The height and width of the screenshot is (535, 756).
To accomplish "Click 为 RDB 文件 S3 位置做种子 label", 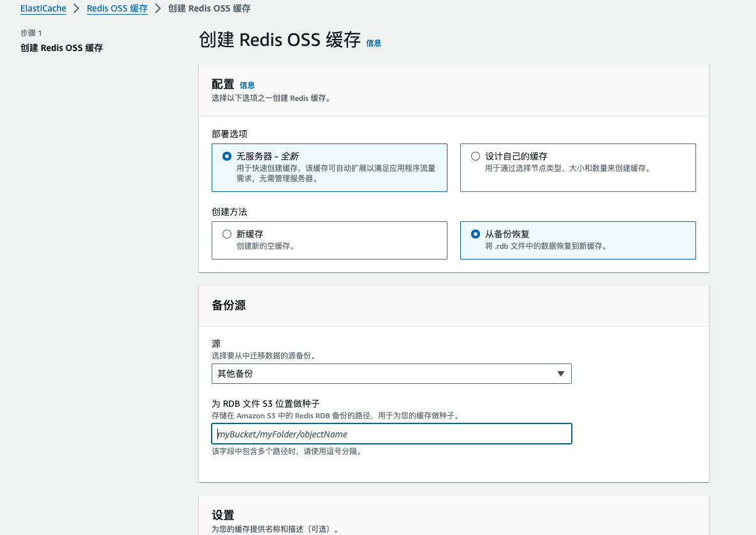I will (x=266, y=403).
